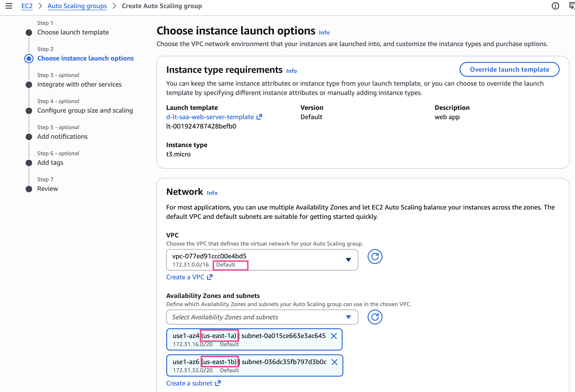Open the hamburger navigation menu

[9, 6]
